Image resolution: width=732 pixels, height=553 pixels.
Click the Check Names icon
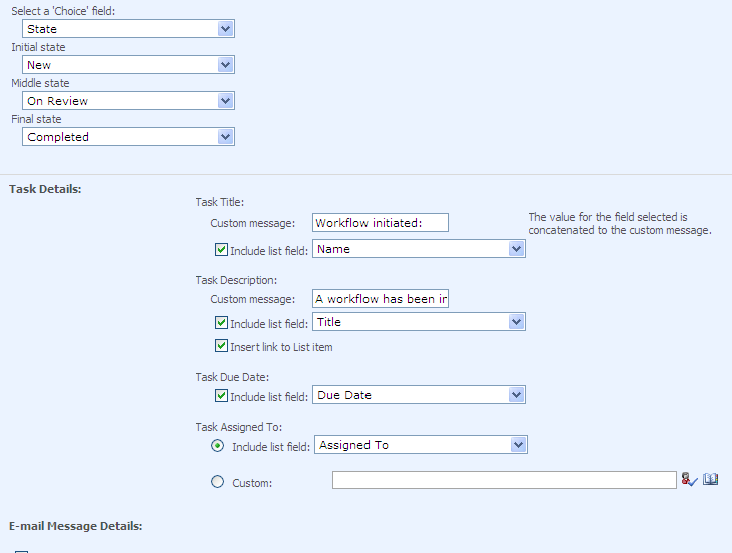click(689, 480)
